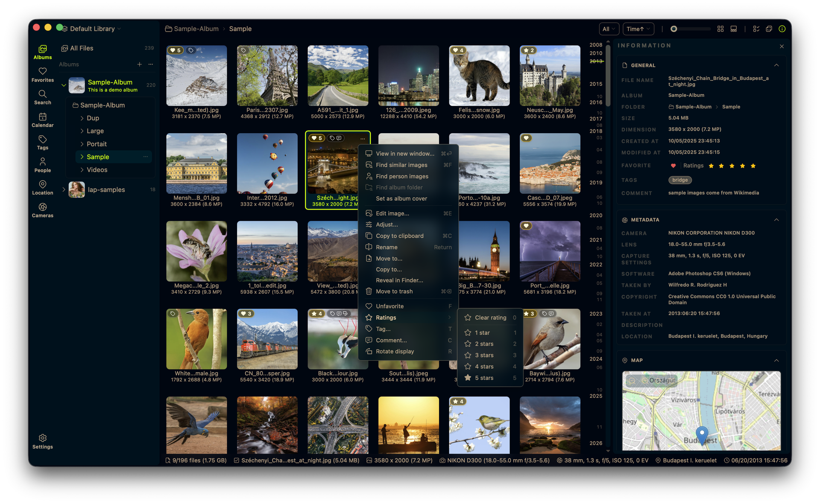Viewport: 820px width, 504px height.
Task: Switch to grid layout view icon
Action: click(720, 29)
